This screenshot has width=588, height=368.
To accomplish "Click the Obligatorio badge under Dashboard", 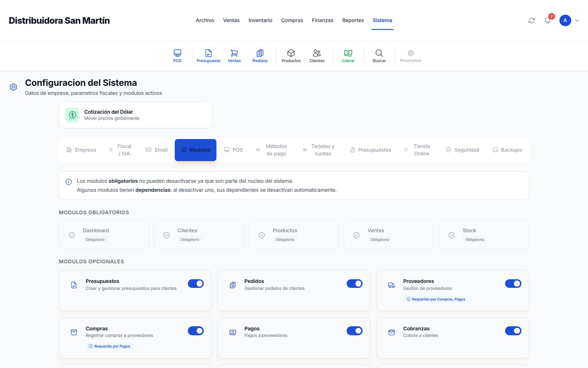I will [x=95, y=239].
